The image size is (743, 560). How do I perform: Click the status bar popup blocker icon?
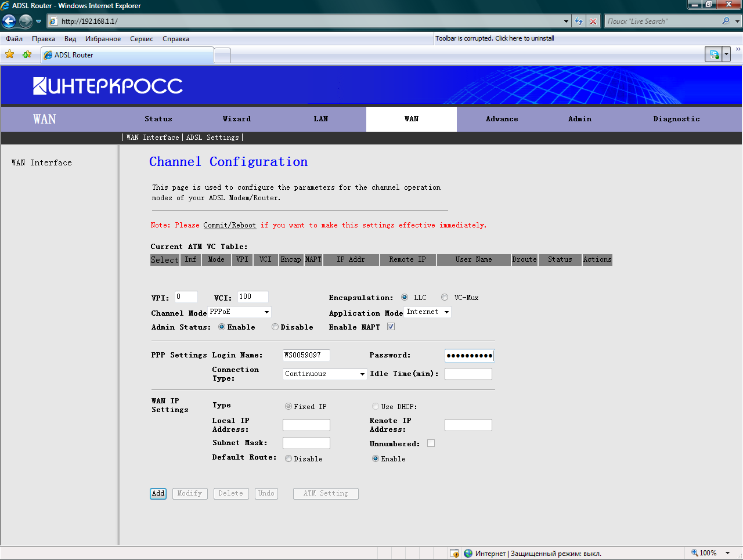[455, 553]
